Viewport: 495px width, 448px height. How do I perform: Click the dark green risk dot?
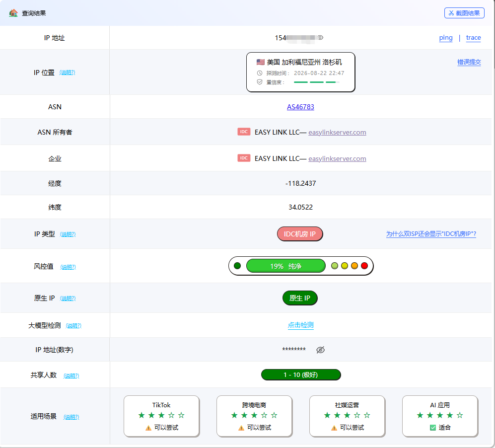[x=237, y=266]
